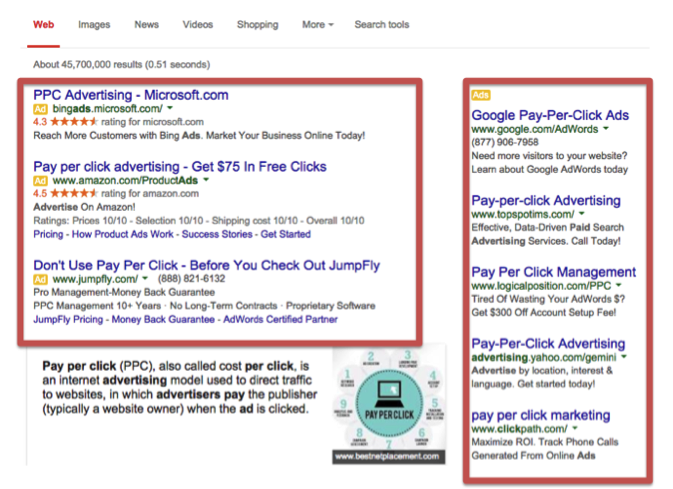Open Search tools options
The height and width of the screenshot is (489, 673).
coord(381,24)
